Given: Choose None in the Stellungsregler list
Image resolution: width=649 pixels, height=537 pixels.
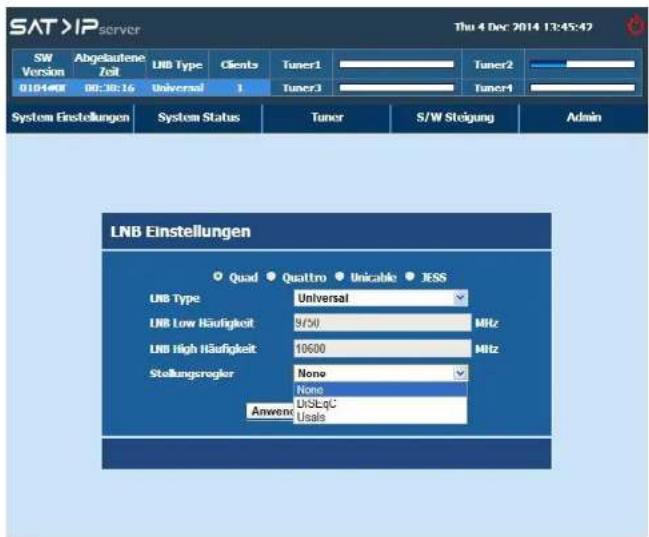Looking at the screenshot, I should coord(380,390).
